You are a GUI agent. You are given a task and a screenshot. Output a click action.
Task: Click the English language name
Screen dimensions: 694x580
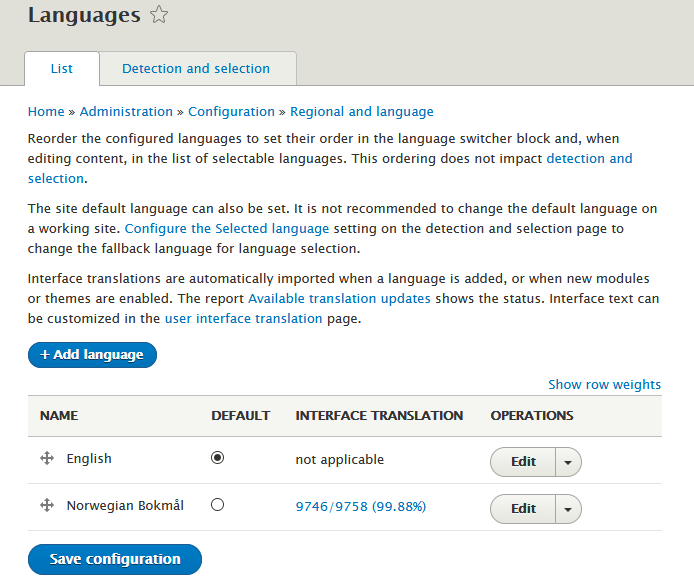click(89, 458)
